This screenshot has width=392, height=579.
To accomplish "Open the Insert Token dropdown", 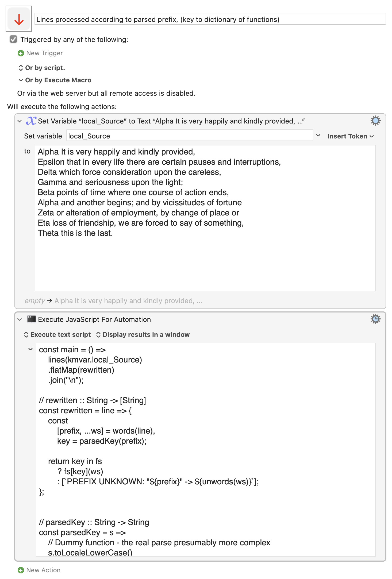I will pos(351,136).
